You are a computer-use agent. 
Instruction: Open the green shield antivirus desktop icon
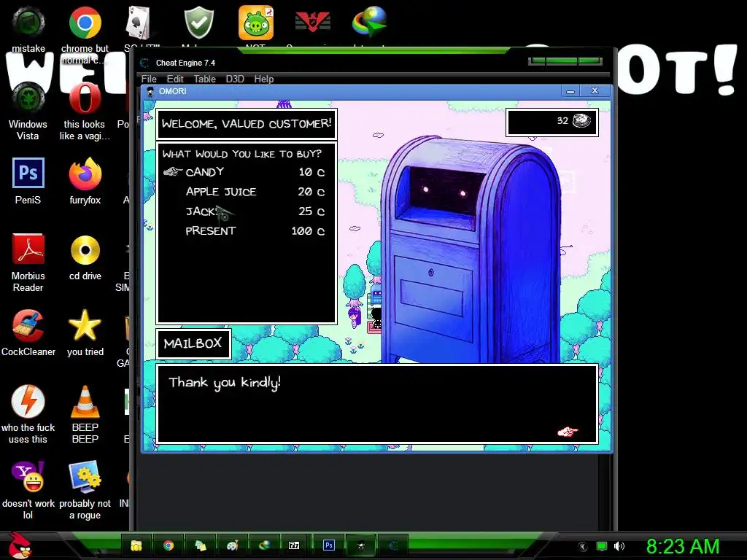[198, 23]
